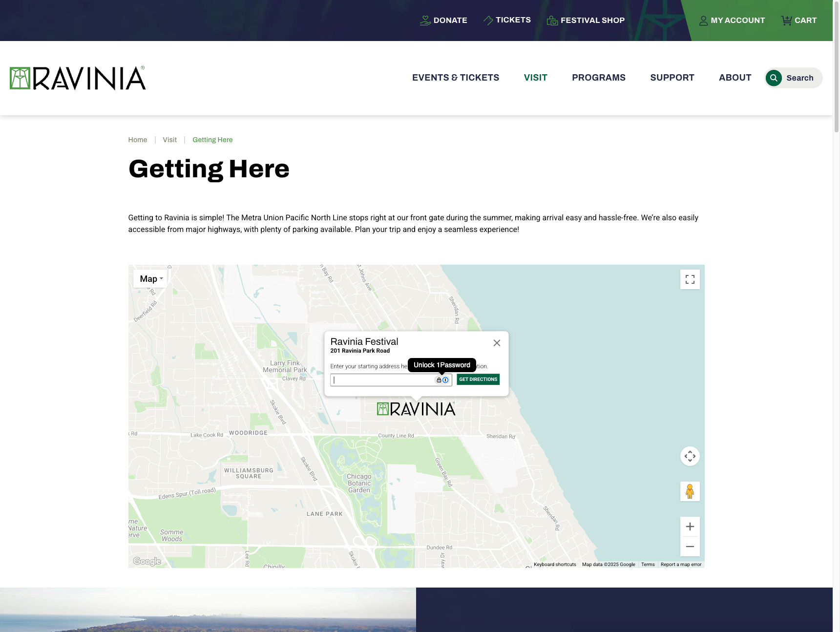Toggle fullscreen map view
840x632 pixels.
pos(690,279)
